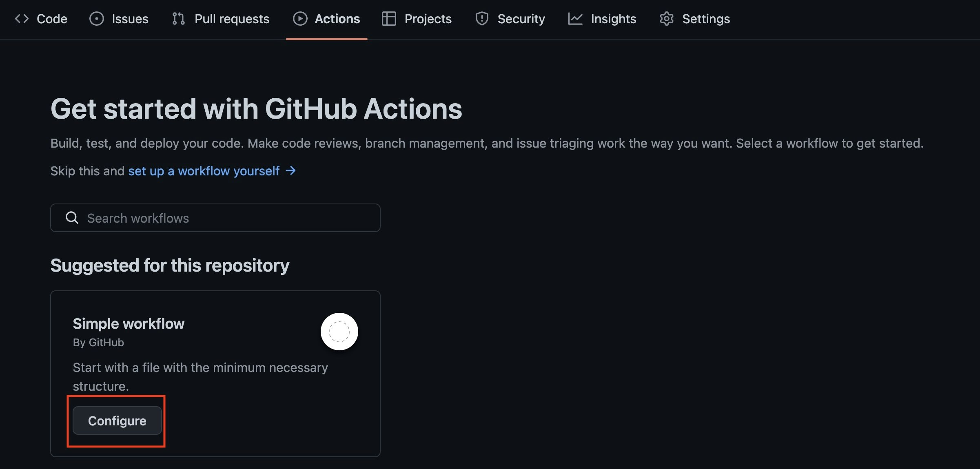Viewport: 980px width, 469px height.
Task: Select the Simple workflow card title
Action: click(x=129, y=323)
